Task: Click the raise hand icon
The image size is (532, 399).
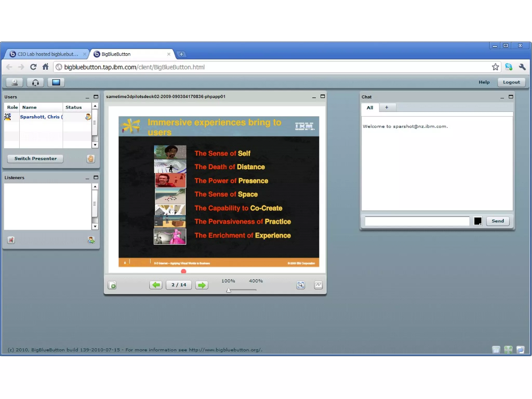Action: tap(90, 159)
